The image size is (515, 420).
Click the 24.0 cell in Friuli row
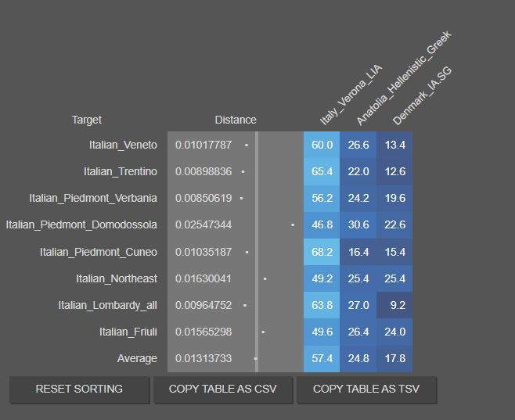[394, 332]
